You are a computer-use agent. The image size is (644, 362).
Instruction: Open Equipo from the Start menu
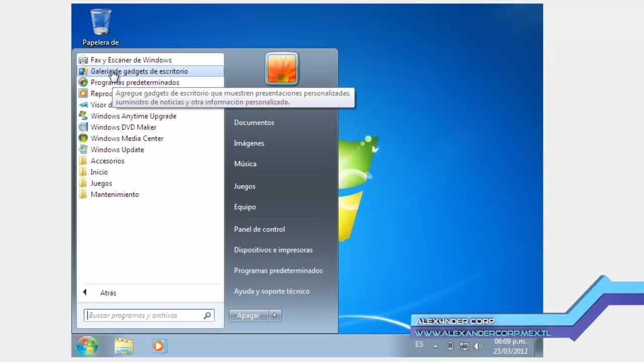[x=245, y=207]
